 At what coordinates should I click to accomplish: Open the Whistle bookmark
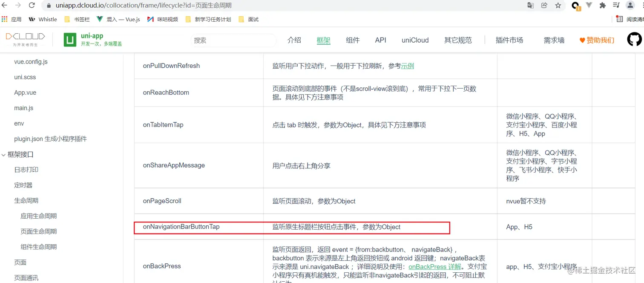coord(43,19)
